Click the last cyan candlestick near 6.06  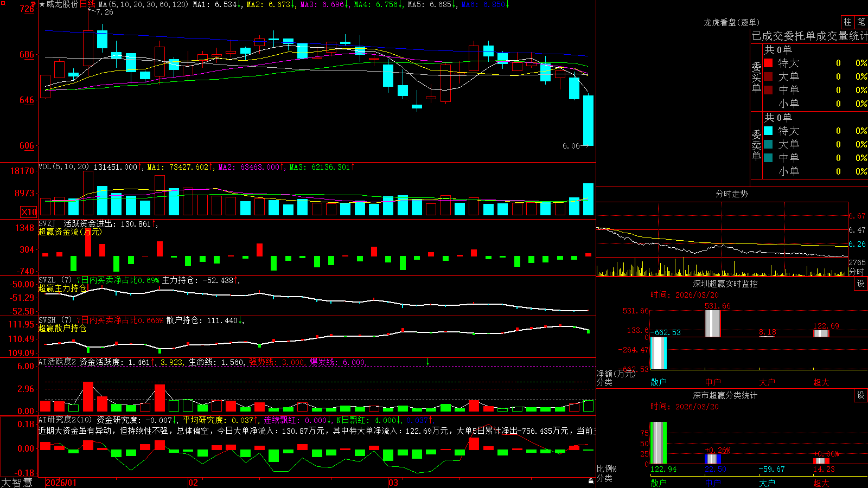(588, 120)
